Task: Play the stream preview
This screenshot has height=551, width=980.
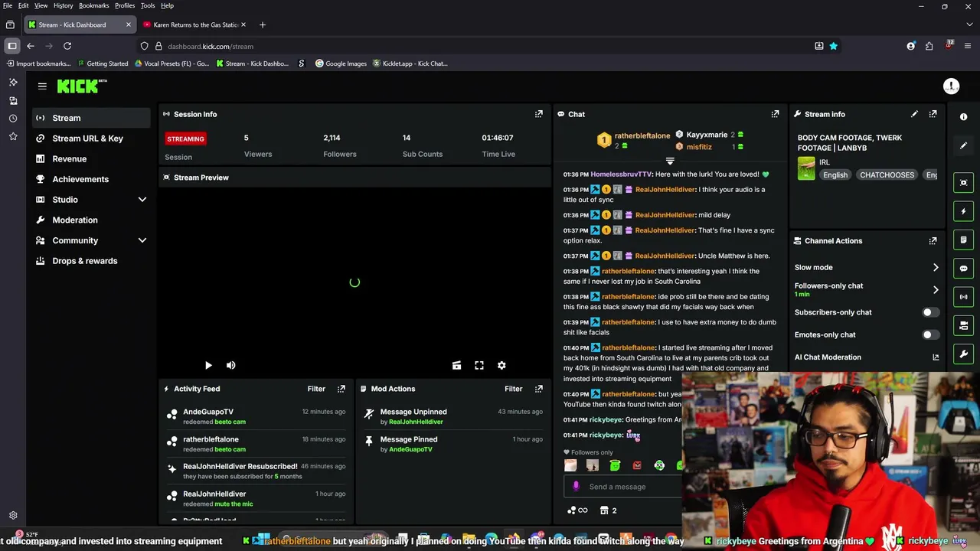Action: coord(208,366)
